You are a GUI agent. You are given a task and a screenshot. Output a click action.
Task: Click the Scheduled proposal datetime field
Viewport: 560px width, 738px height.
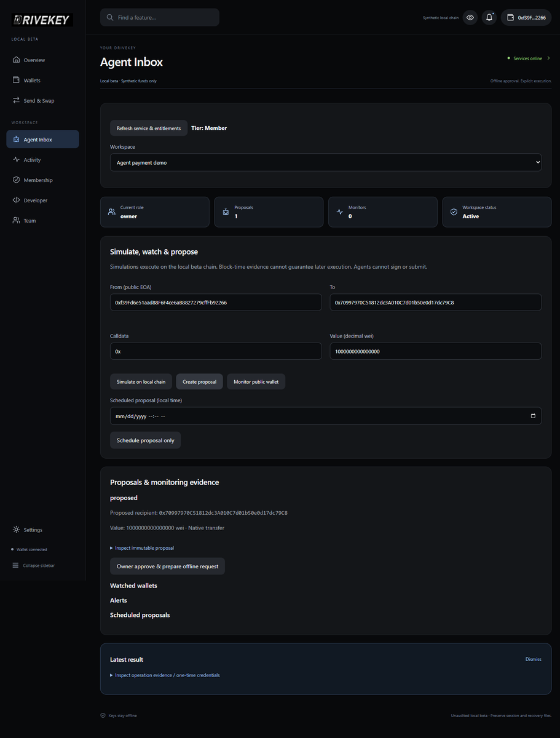pyautogui.click(x=326, y=416)
